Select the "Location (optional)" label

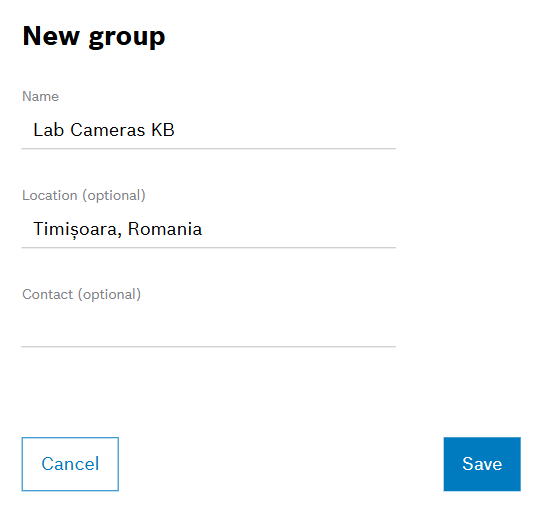84,195
